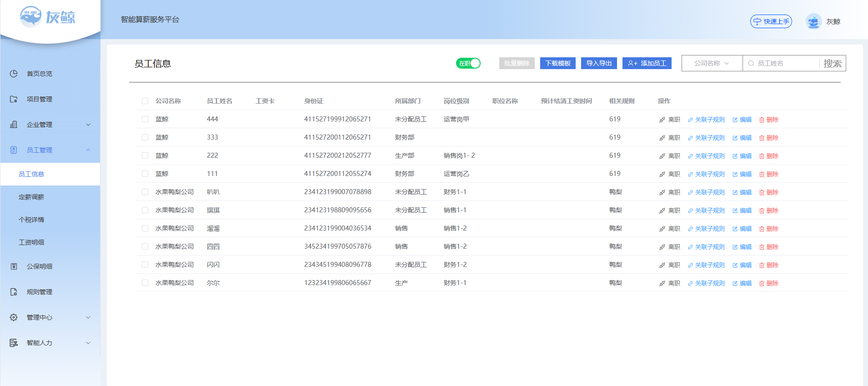Click the 快速上手 button
The image size is (868, 386).
tap(771, 21)
